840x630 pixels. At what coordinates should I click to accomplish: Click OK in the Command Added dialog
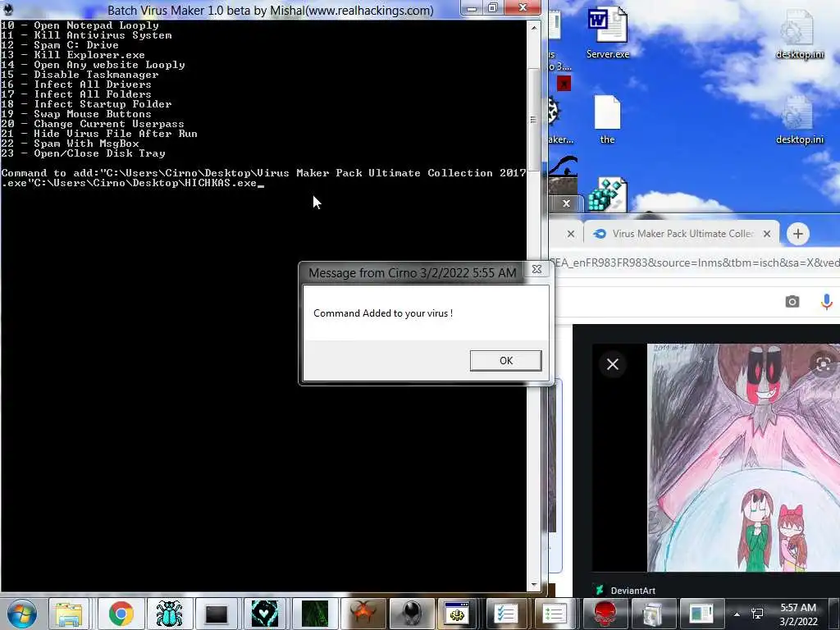505,361
